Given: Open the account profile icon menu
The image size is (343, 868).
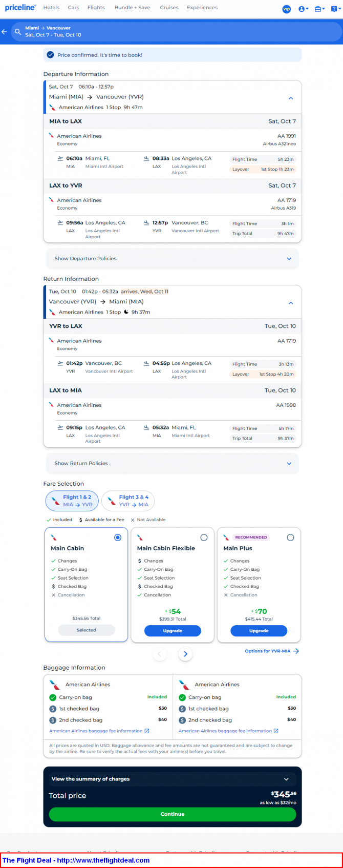Looking at the screenshot, I should pos(303,9).
